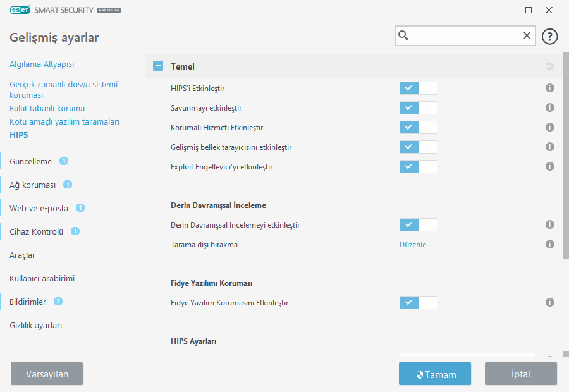Click the Düzenle link
569x392 pixels.
[x=413, y=245]
